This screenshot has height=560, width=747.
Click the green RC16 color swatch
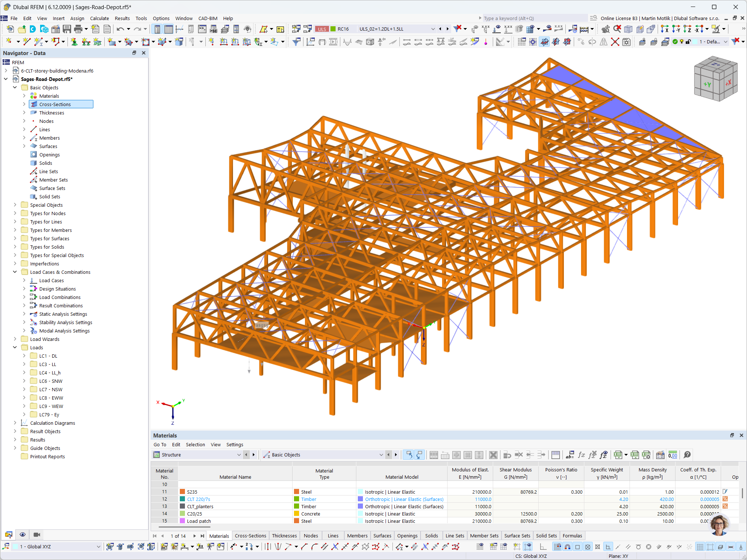pos(332,29)
